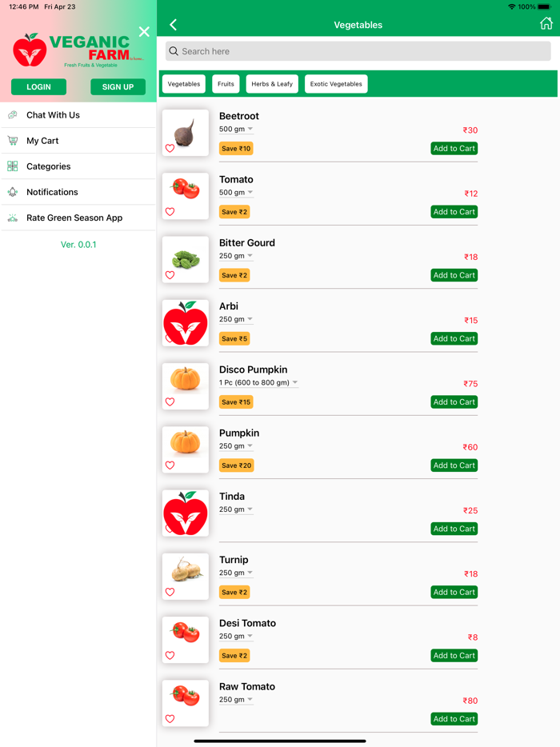Switch to the Fruits category tab
The image size is (560, 747).
225,83
